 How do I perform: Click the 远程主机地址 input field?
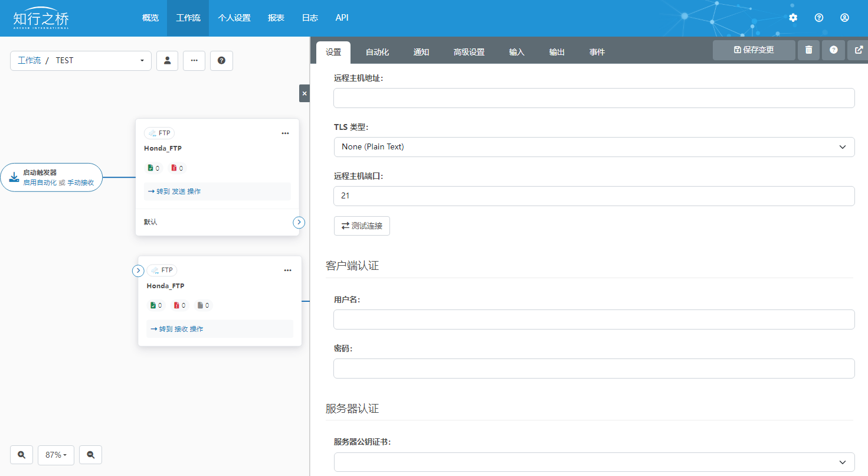pyautogui.click(x=594, y=98)
